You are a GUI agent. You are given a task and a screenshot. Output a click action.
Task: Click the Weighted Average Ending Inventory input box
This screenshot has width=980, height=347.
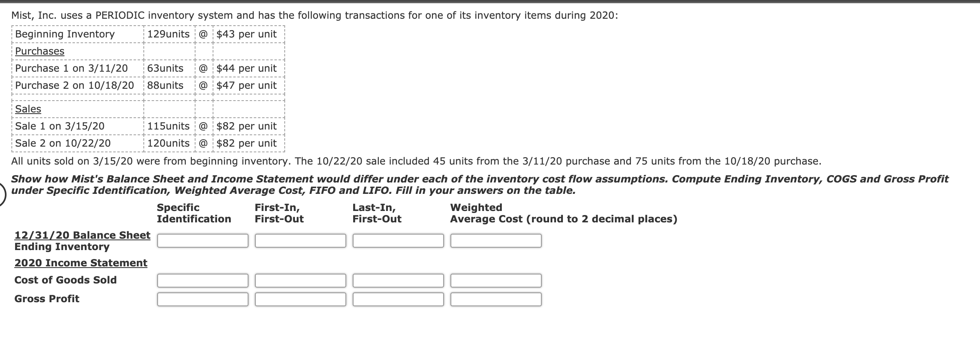click(x=496, y=241)
